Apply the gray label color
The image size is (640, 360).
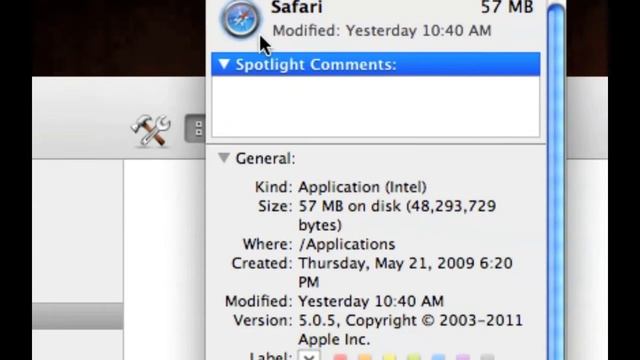487,358
